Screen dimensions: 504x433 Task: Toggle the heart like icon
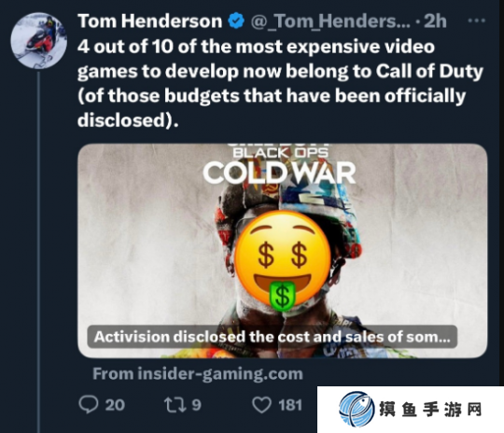pyautogui.click(x=261, y=405)
